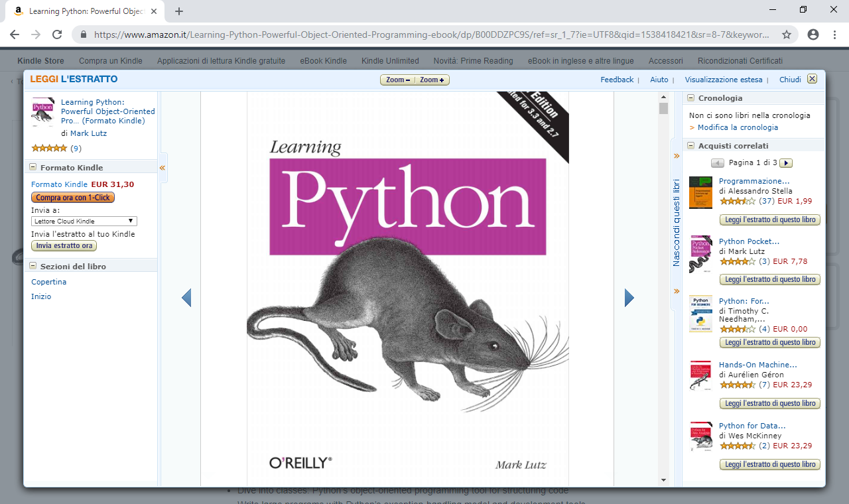Open Kindle Unlimited menu item
849x504 pixels.
tap(390, 61)
